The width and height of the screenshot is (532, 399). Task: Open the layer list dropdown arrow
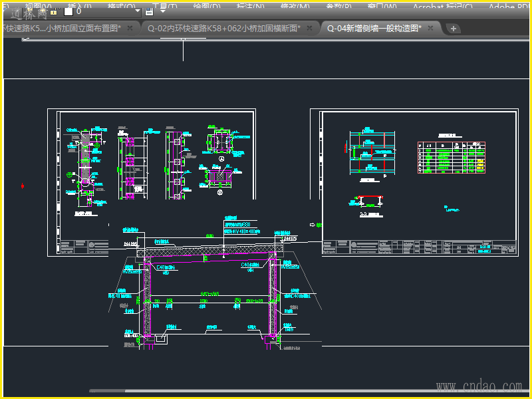coord(138,11)
